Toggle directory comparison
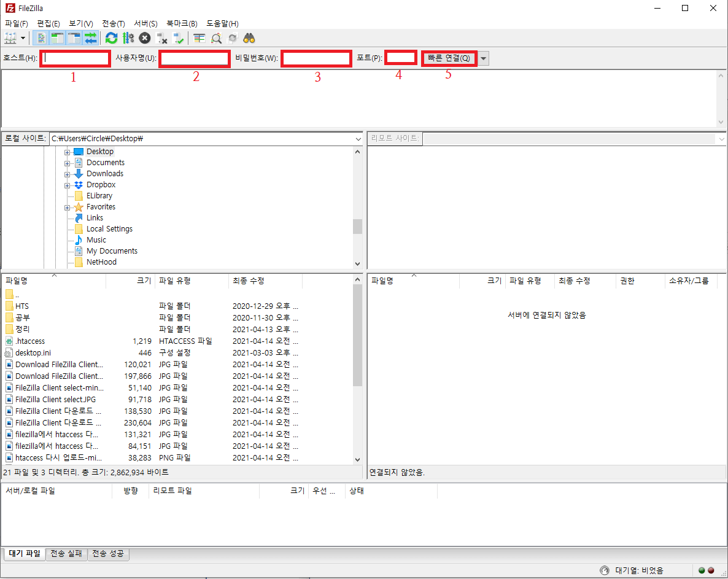 (x=216, y=38)
